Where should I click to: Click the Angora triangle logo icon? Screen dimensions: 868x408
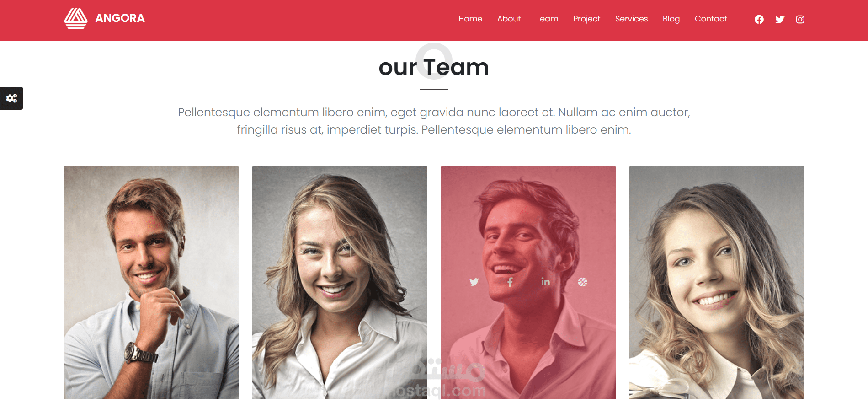pyautogui.click(x=76, y=19)
